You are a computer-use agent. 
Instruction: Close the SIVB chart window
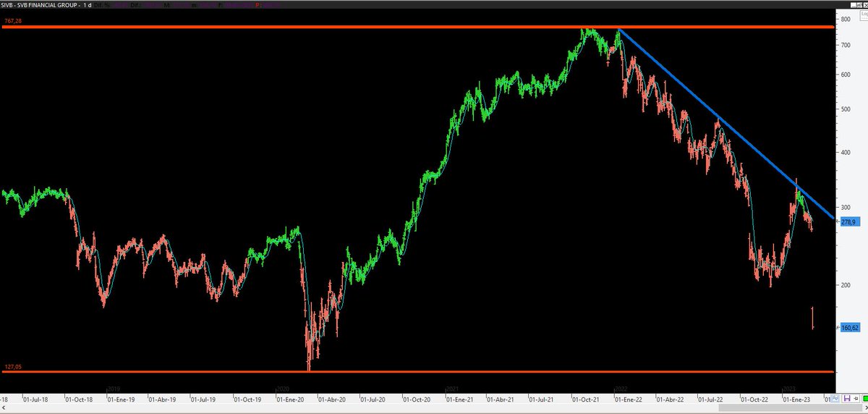pyautogui.click(x=866, y=5)
